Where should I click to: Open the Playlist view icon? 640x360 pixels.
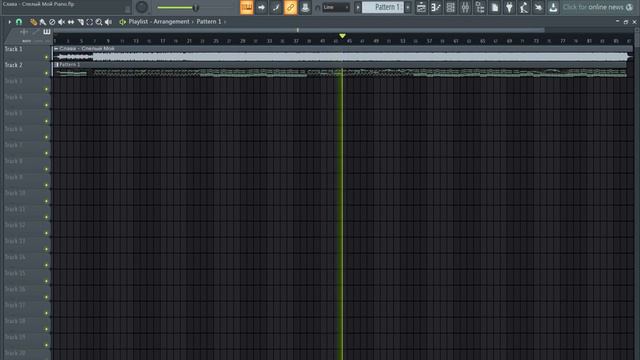tap(421, 7)
